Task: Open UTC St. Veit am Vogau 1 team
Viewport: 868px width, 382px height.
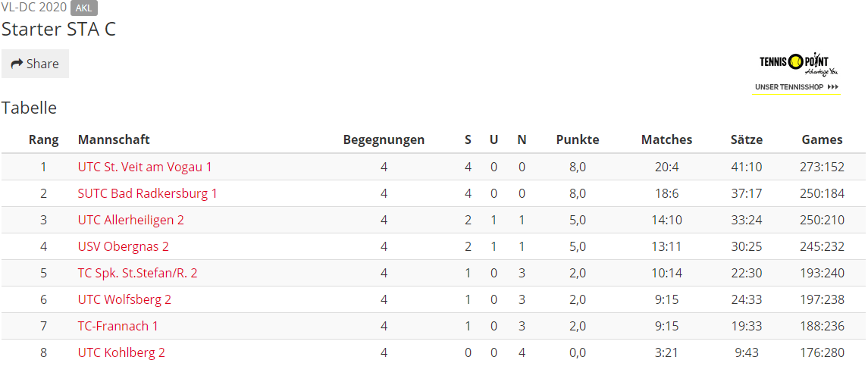Action: click(x=145, y=167)
